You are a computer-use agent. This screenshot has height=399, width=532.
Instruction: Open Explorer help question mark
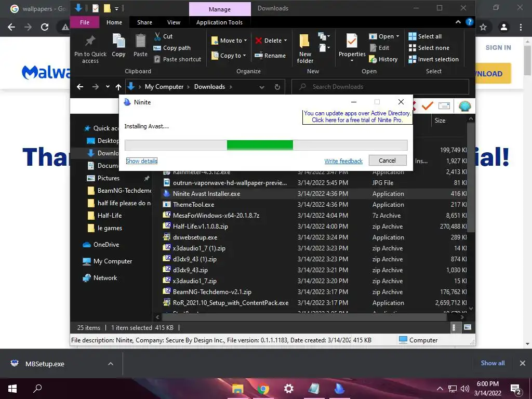470,22
